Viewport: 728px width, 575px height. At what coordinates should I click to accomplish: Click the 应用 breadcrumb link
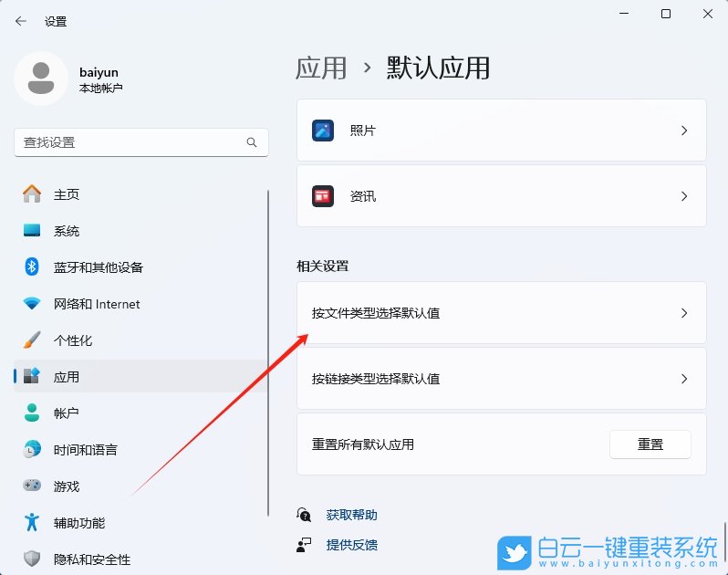click(x=321, y=68)
